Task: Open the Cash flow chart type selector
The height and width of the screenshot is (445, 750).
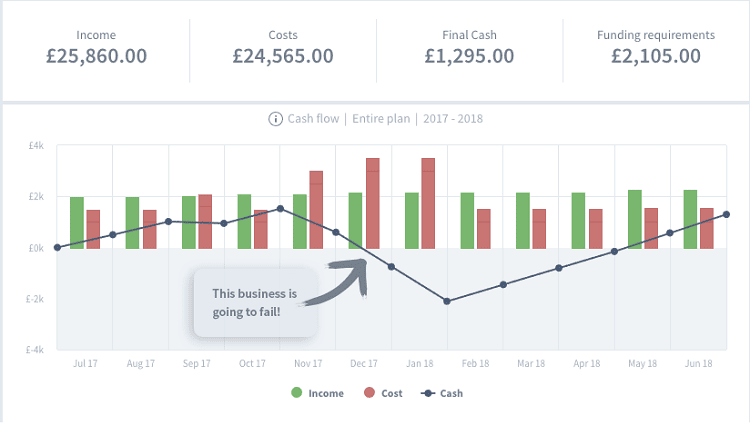Action: pyautogui.click(x=313, y=119)
